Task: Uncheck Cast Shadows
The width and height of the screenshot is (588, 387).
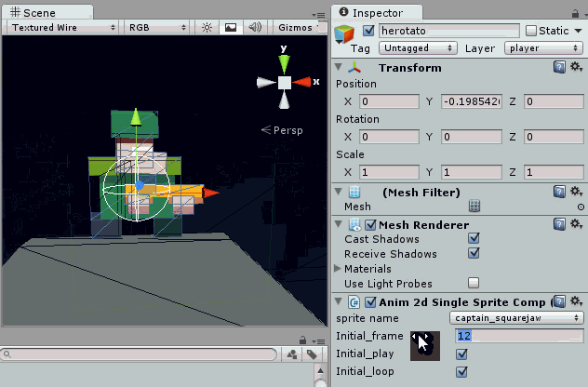Action: pos(474,238)
